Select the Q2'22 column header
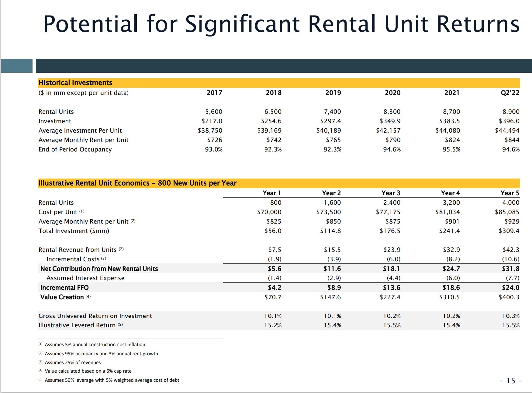The width and height of the screenshot is (532, 393). point(510,93)
